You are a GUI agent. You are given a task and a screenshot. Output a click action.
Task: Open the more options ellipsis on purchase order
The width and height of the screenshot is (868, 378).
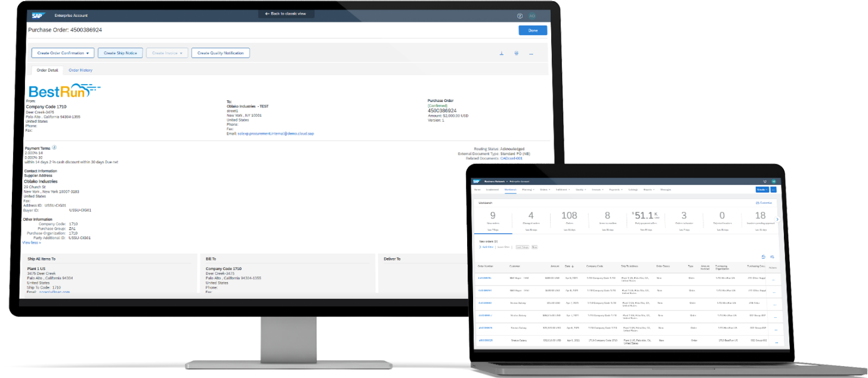coord(531,53)
